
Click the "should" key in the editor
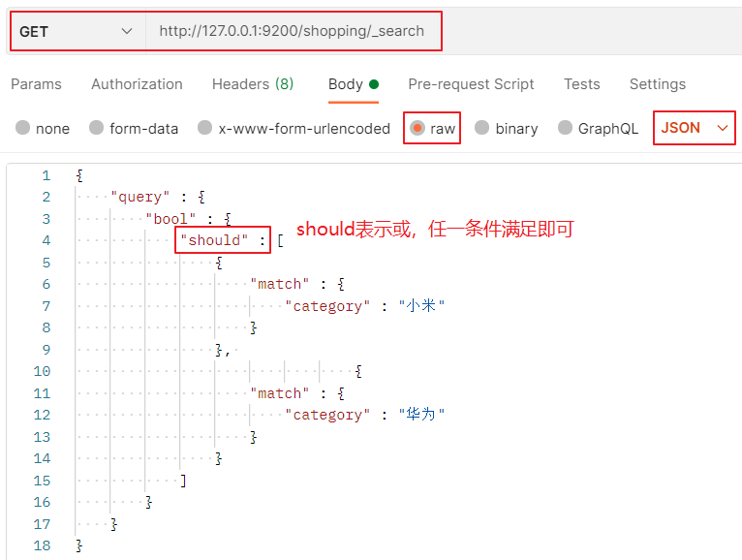point(214,240)
